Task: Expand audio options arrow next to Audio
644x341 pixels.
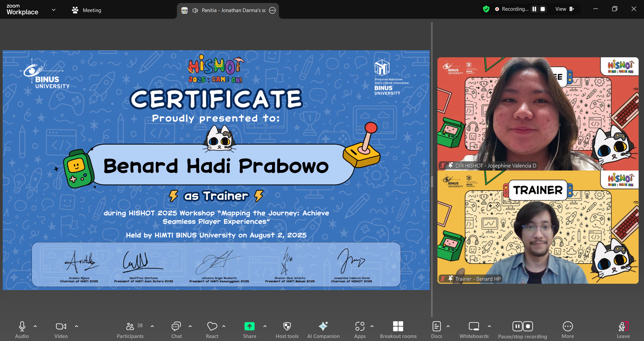Action: coord(35,326)
